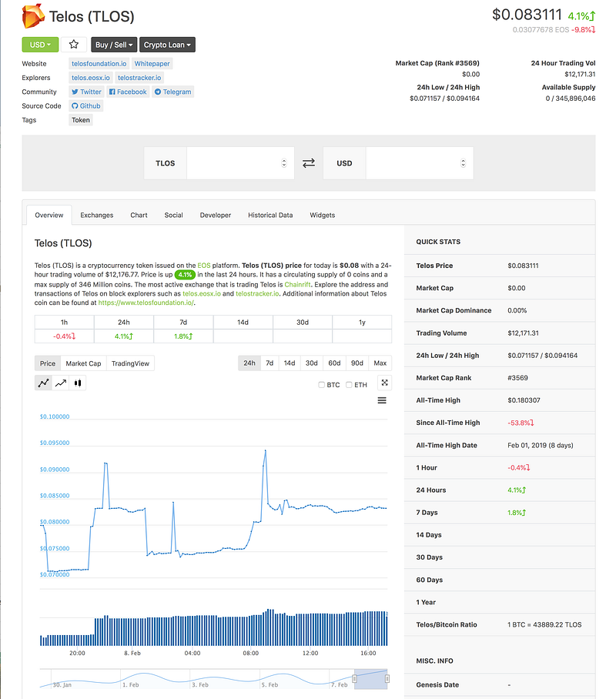
Task: Click the Token tag
Action: point(81,120)
